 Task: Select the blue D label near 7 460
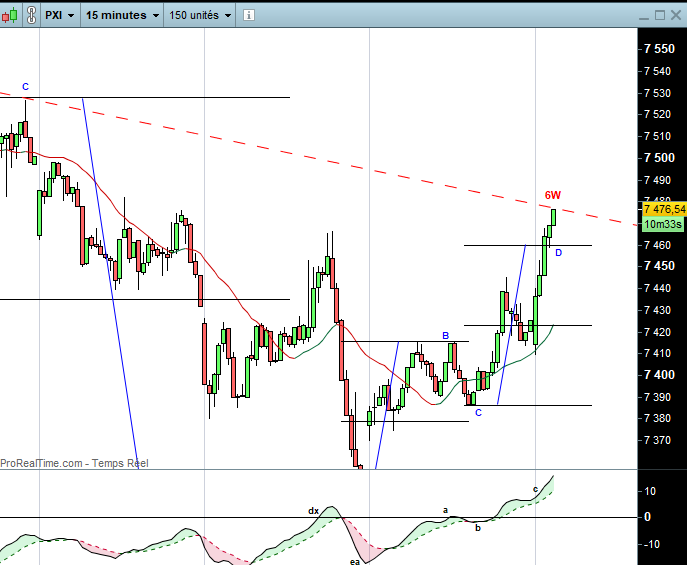(x=558, y=253)
